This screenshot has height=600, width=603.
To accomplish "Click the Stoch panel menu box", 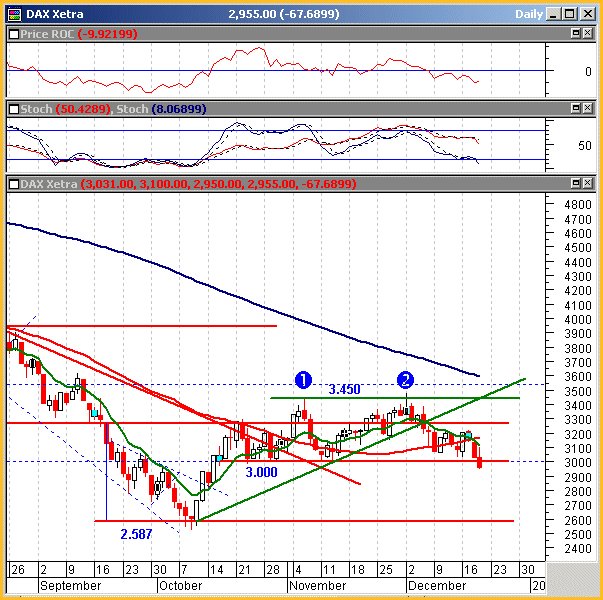I will coord(14,109).
